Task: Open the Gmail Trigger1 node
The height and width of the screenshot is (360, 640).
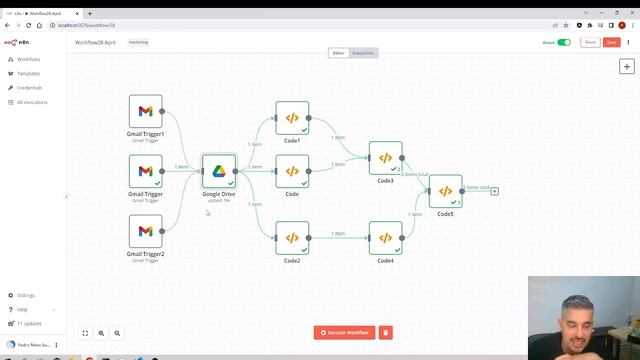Action: click(145, 111)
